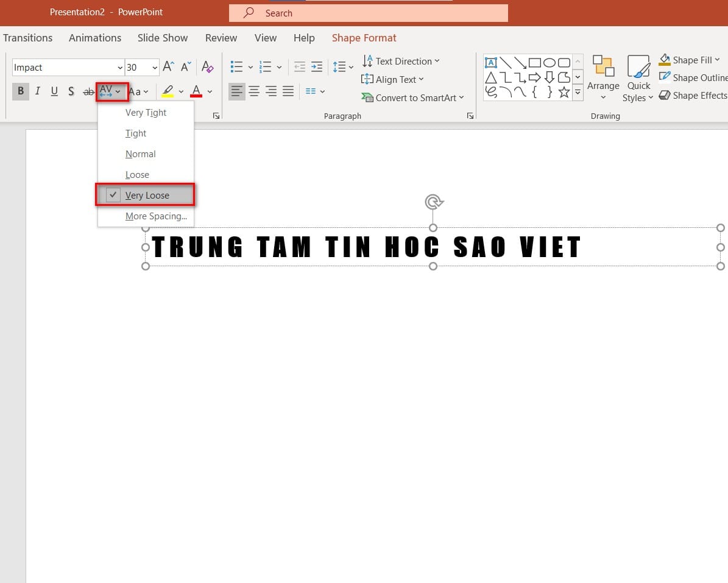Open the Shape Fill menu
Viewport: 728px width, 583px height.
tap(690, 60)
